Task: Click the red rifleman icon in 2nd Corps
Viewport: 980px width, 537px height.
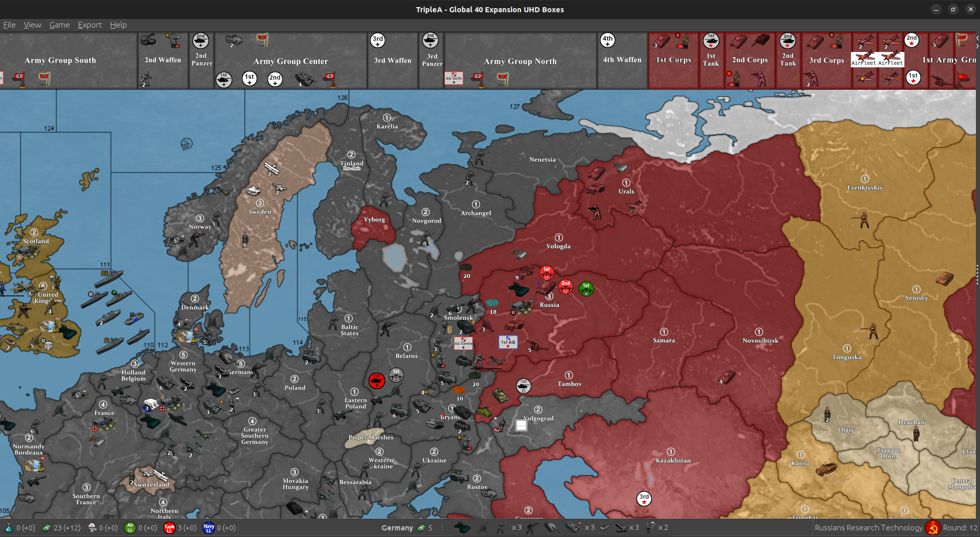Action: pos(760,79)
